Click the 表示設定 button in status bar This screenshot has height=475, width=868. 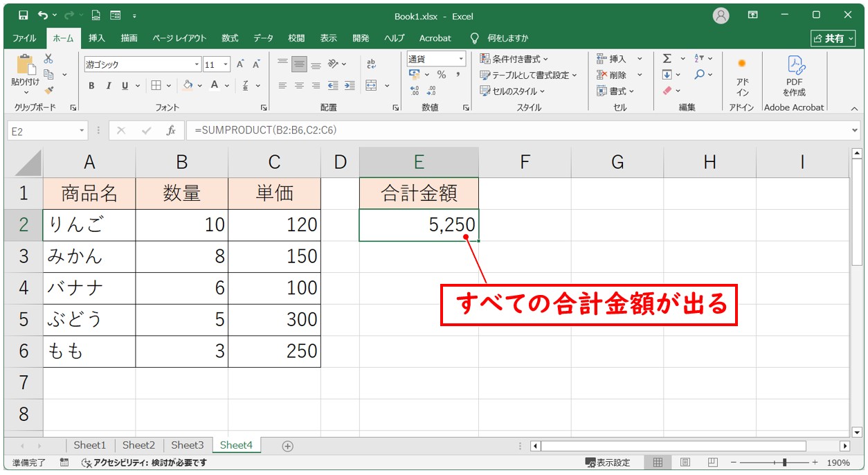608,463
